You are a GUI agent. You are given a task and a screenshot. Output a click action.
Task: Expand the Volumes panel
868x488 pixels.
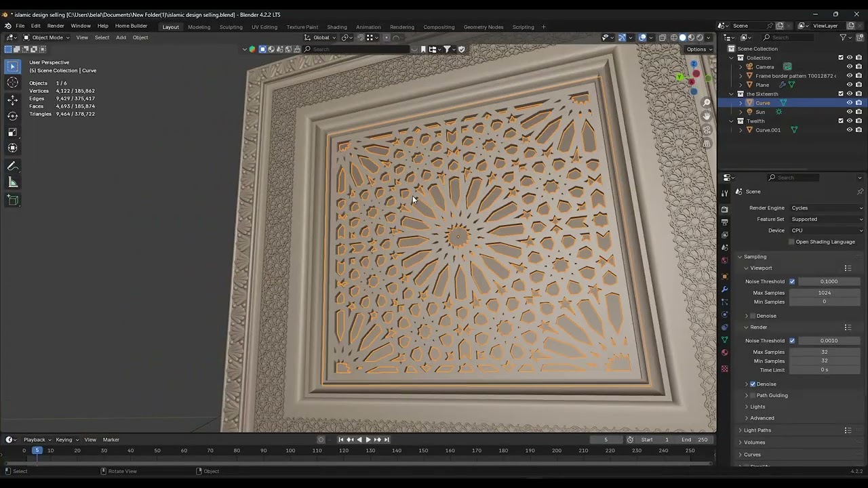pos(754,443)
